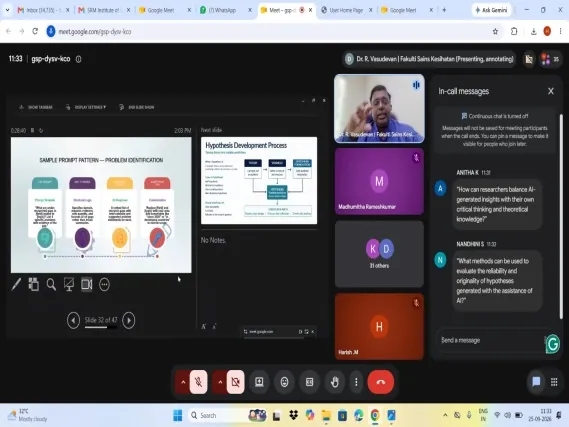569x427 pixels.
Task: Open the Chrome tab search chevron
Action: pos(7,10)
